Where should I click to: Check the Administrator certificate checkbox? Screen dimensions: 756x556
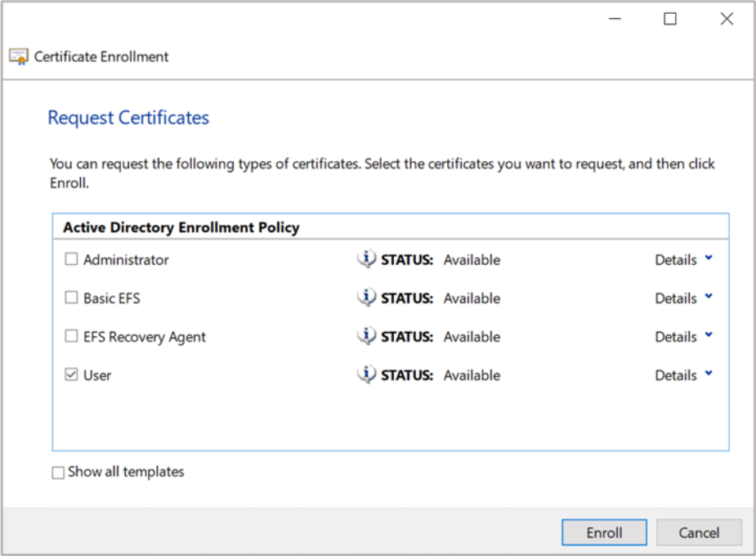pos(72,260)
